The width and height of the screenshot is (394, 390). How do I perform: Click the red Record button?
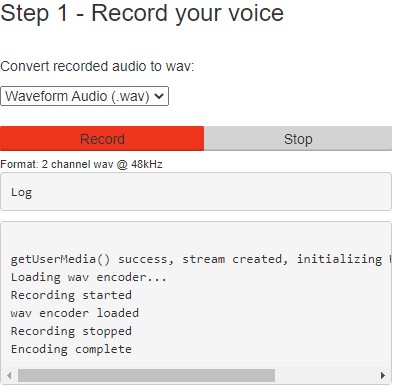pos(102,139)
